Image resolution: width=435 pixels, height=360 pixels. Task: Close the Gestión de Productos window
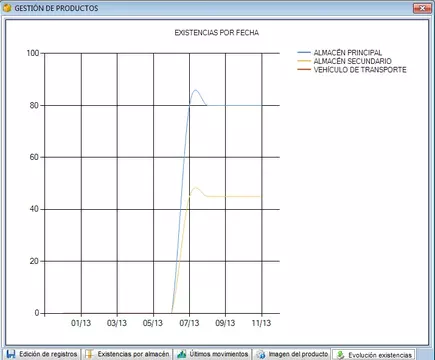(x=422, y=8)
